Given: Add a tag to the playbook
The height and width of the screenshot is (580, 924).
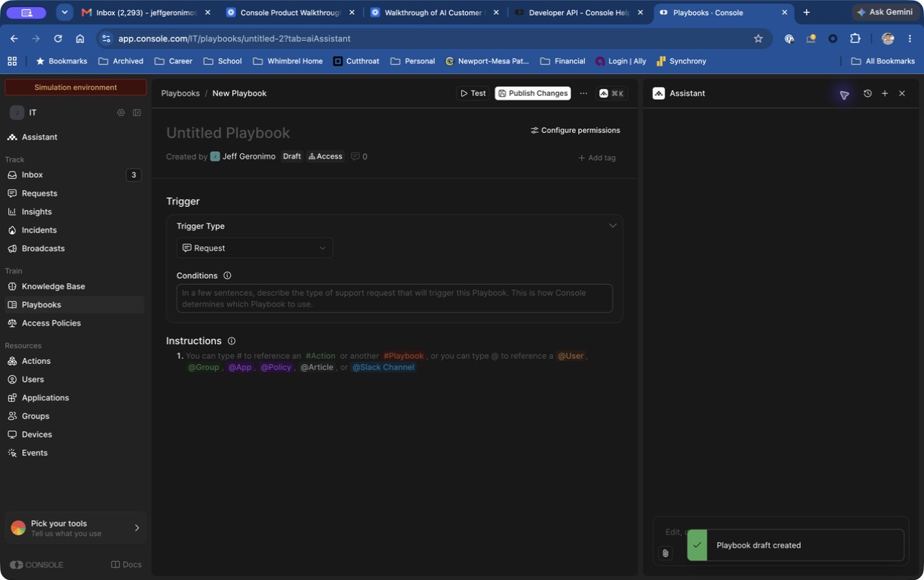Looking at the screenshot, I should [x=596, y=158].
